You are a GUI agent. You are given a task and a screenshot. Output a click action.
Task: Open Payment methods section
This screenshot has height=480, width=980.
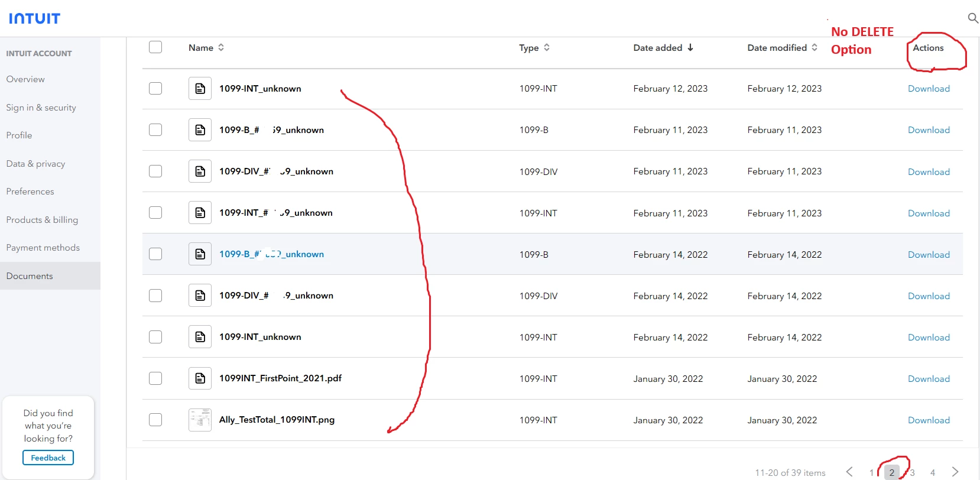click(43, 248)
